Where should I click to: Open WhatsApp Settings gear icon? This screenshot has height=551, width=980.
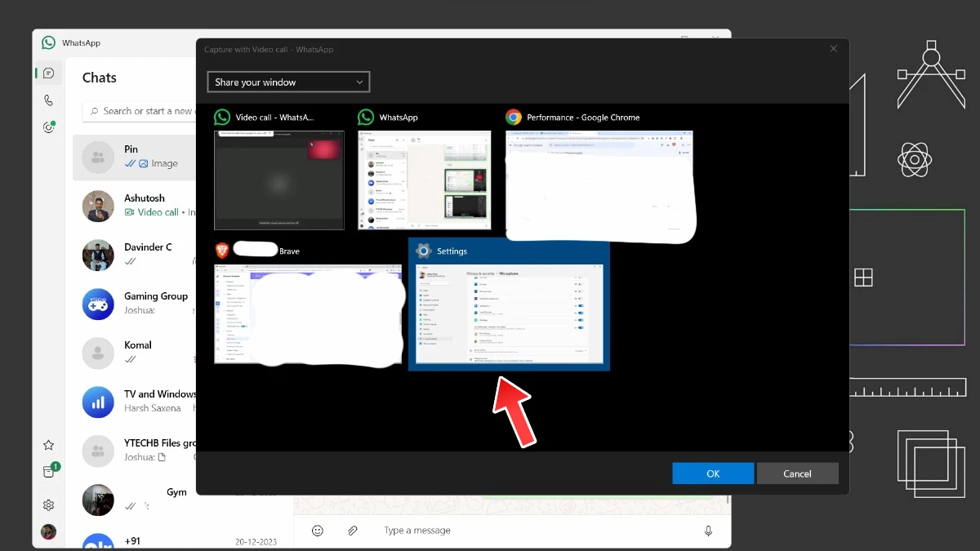click(x=49, y=505)
